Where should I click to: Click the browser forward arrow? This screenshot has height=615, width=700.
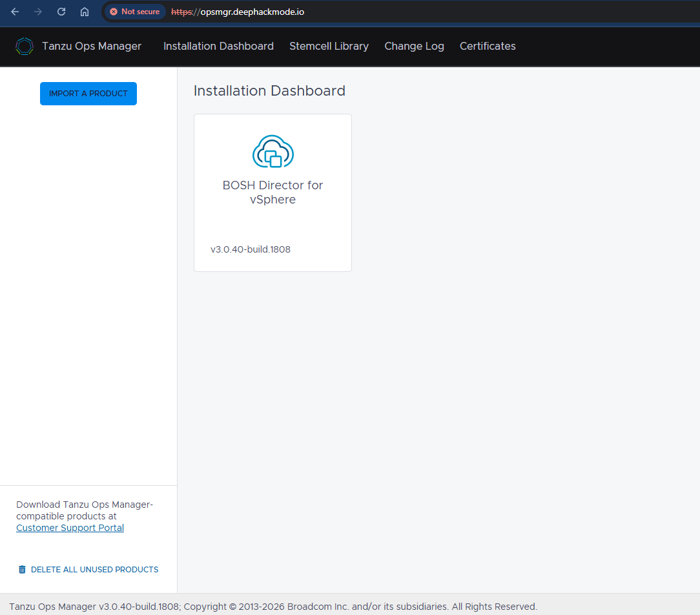[x=38, y=12]
